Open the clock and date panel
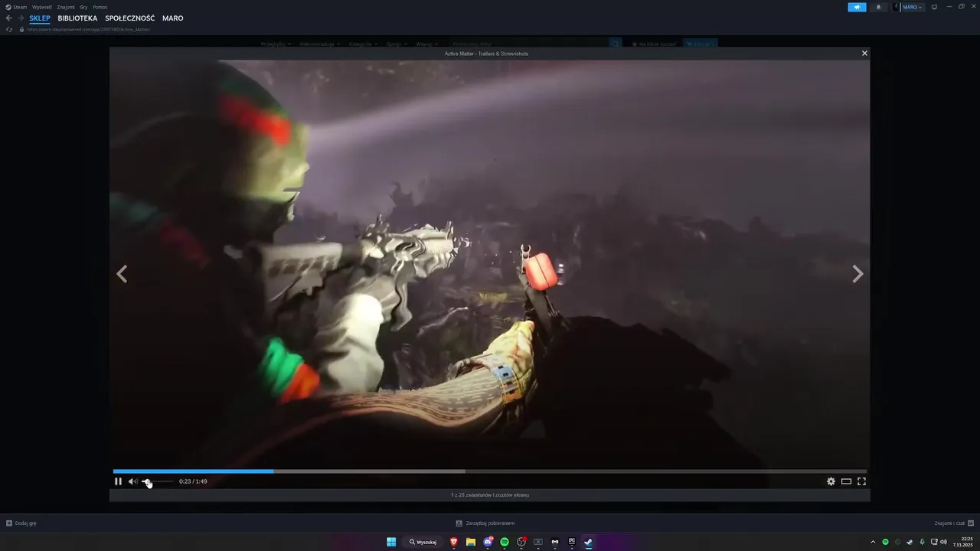Screen dimensions: 980x551 [963, 542]
